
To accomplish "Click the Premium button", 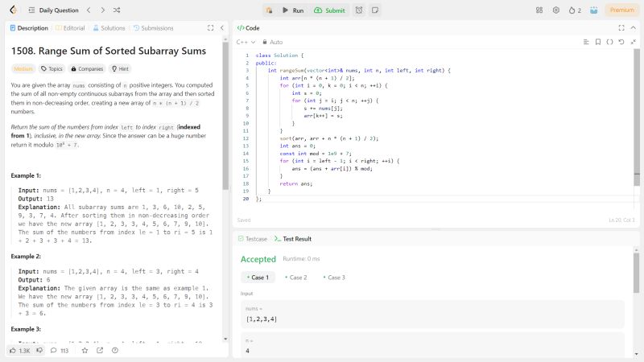I will pos(621,10).
